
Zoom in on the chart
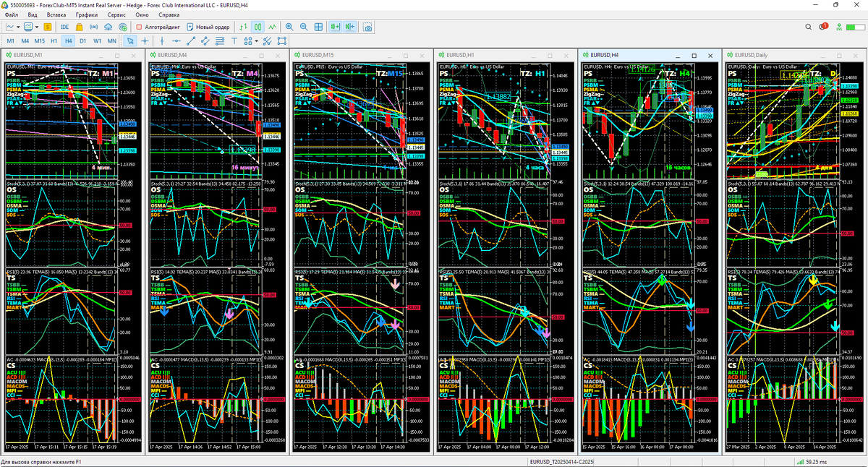pyautogui.click(x=289, y=27)
